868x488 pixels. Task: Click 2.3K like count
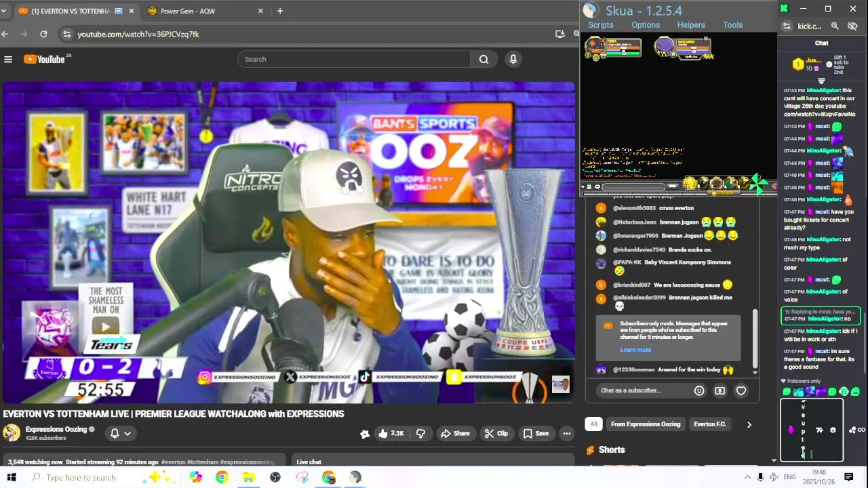pyautogui.click(x=397, y=434)
